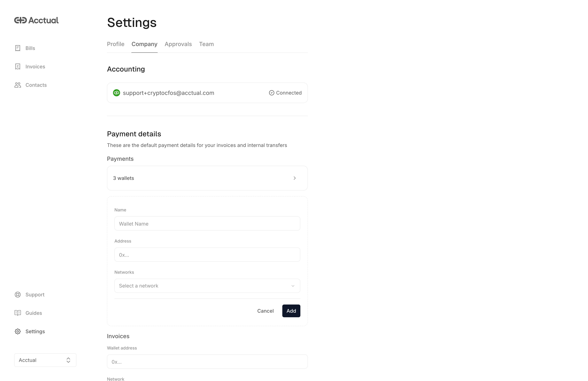Image resolution: width=588 pixels, height=381 pixels.
Task: Click the Settings gear icon
Action: 18,331
